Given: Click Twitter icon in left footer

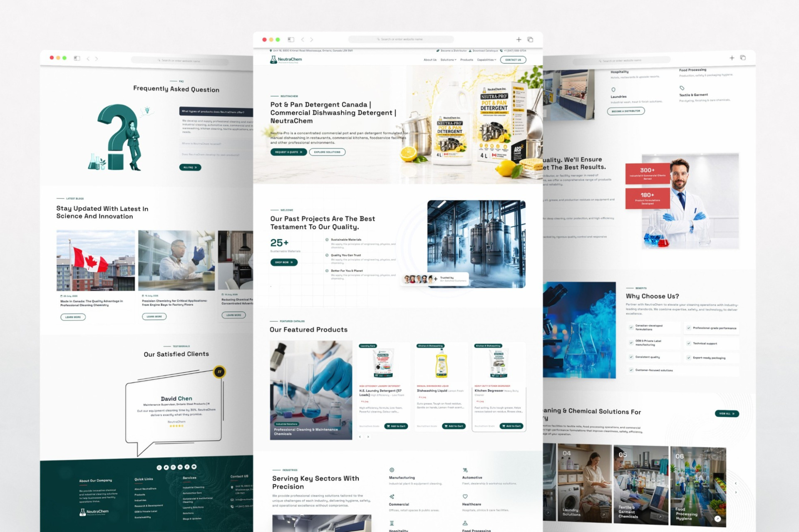Looking at the screenshot, I should pyautogui.click(x=166, y=468).
